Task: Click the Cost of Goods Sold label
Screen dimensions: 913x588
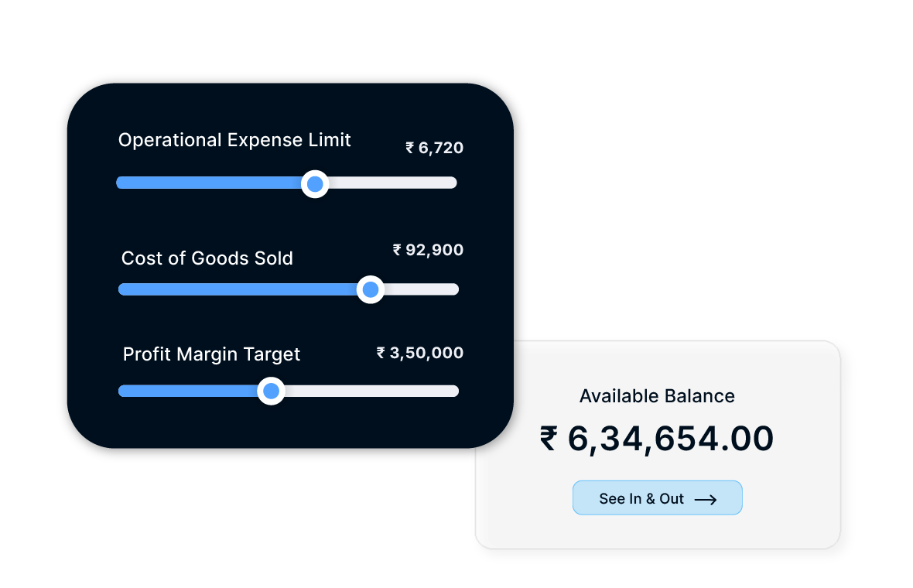Action: tap(207, 258)
